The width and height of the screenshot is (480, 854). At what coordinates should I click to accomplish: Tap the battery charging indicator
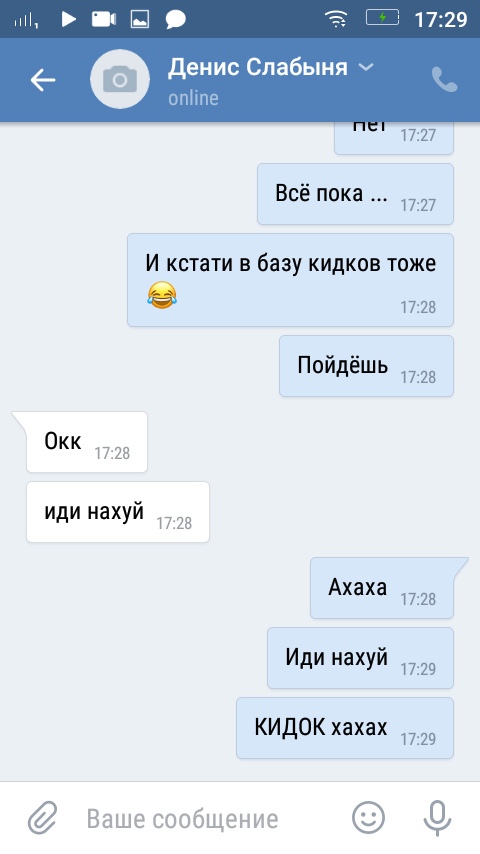382,18
